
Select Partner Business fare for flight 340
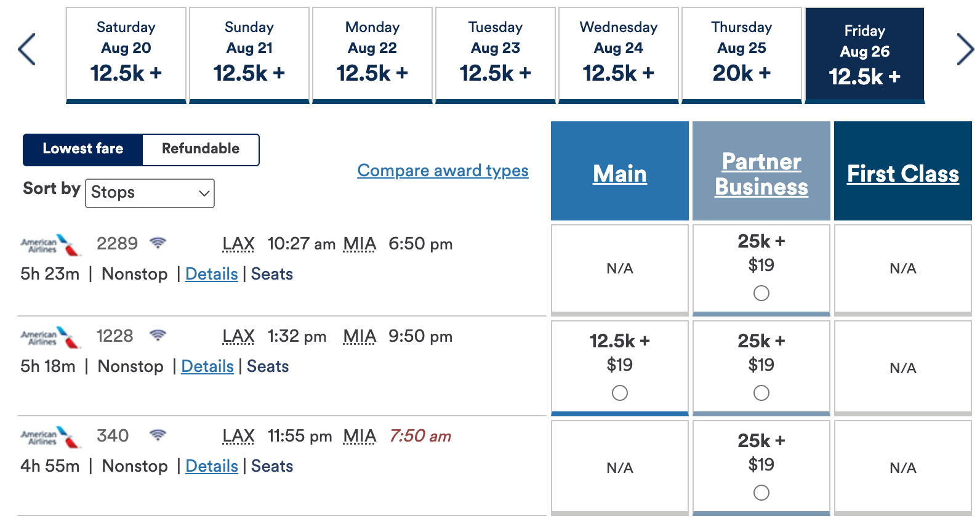point(761,493)
